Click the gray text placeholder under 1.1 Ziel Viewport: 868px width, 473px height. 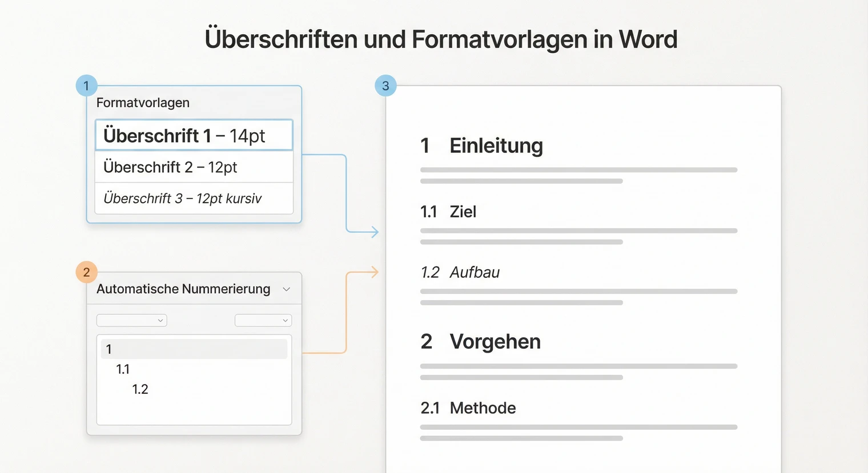578,231
